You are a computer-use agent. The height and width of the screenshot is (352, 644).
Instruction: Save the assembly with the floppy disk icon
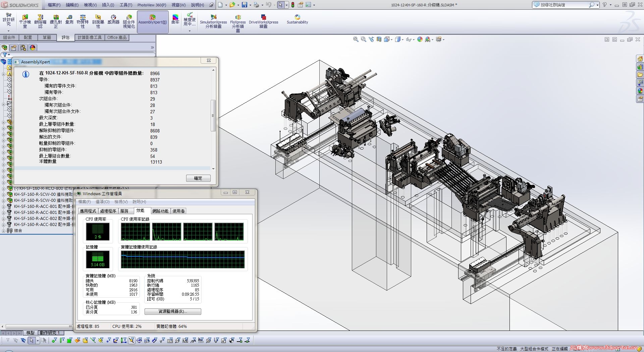coord(245,5)
